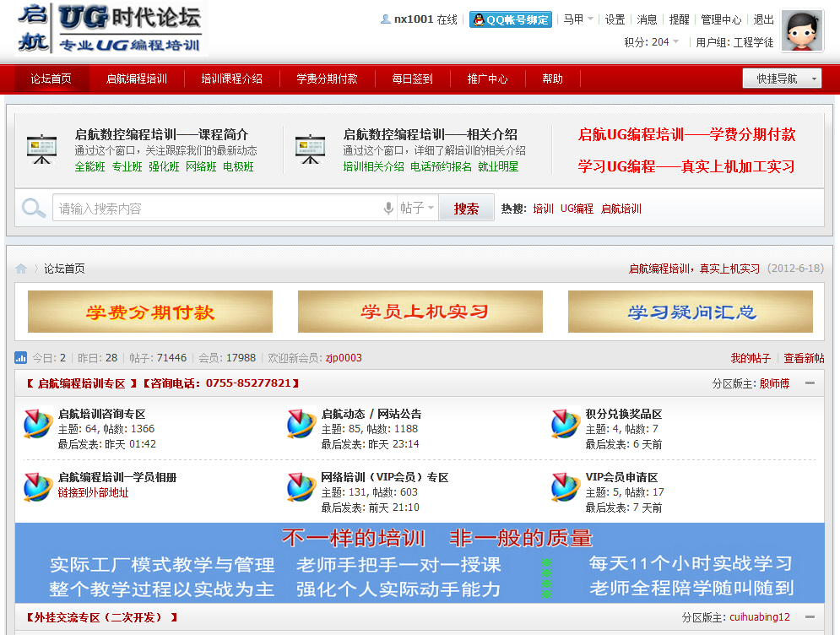Open the 帖子 search type dropdown
840x635 pixels.
point(417,208)
